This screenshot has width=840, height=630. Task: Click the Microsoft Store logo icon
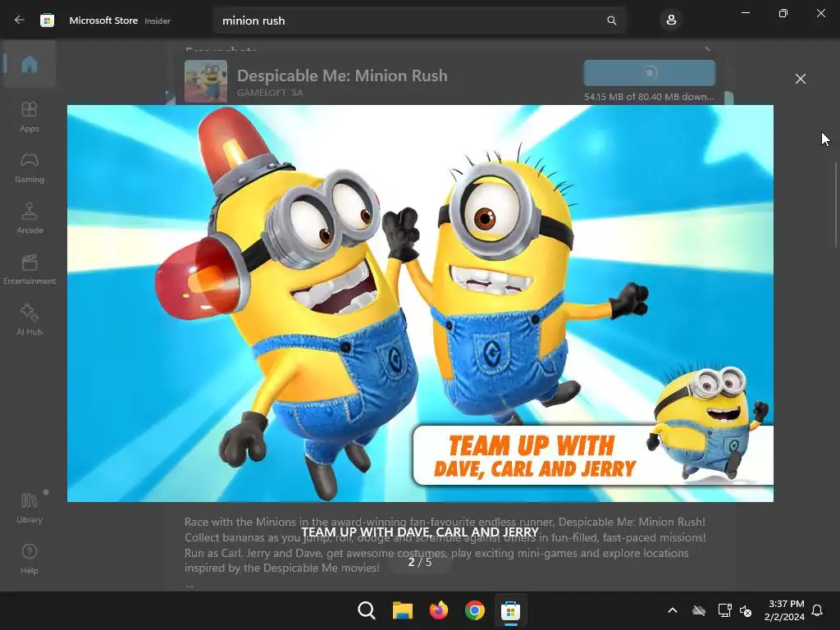click(47, 21)
